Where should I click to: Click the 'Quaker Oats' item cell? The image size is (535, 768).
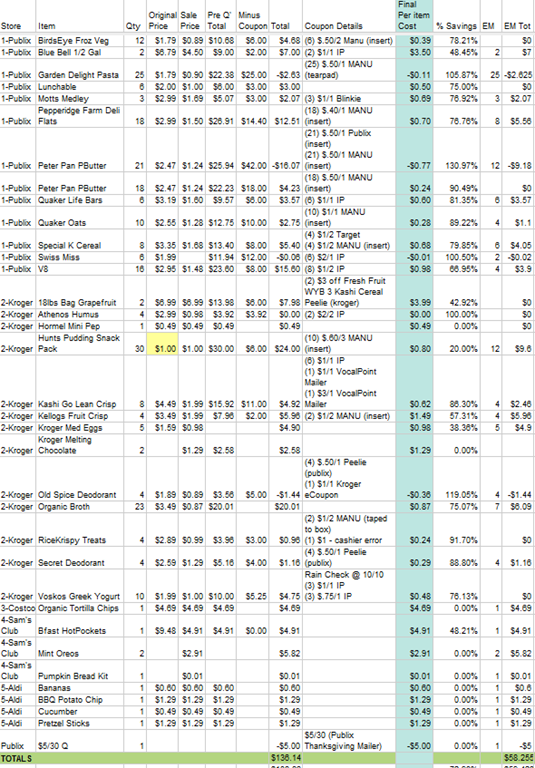pyautogui.click(x=80, y=217)
